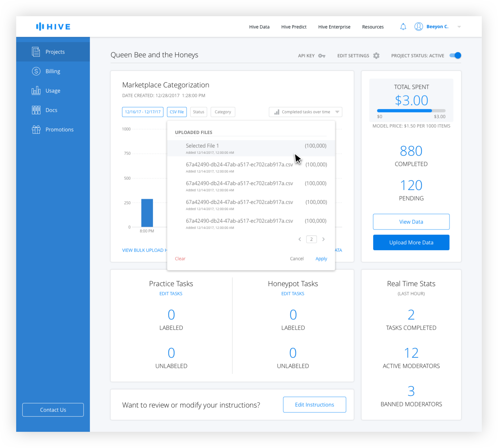
Task: Click the Hive logo
Action: pos(53,27)
